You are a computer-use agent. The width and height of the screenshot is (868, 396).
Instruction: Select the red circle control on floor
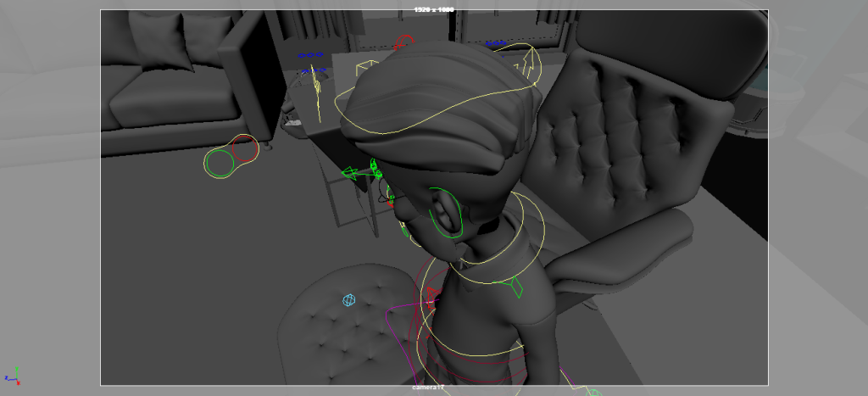click(x=245, y=148)
